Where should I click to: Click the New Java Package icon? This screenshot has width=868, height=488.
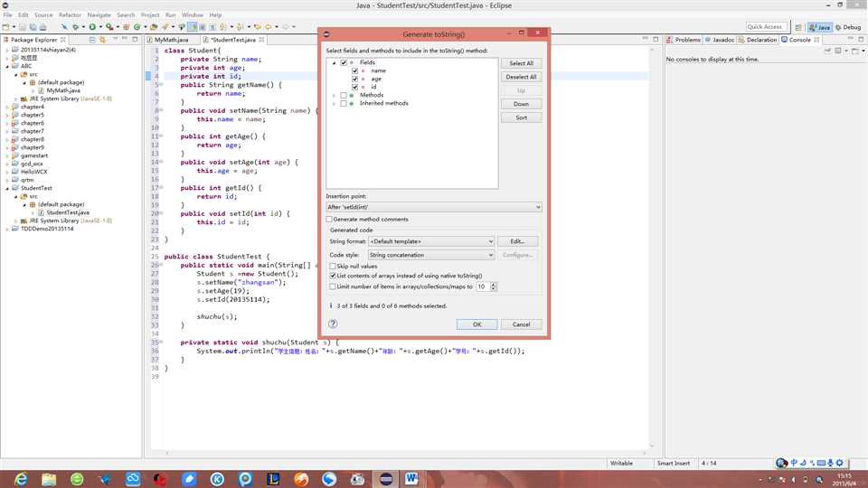click(127, 26)
